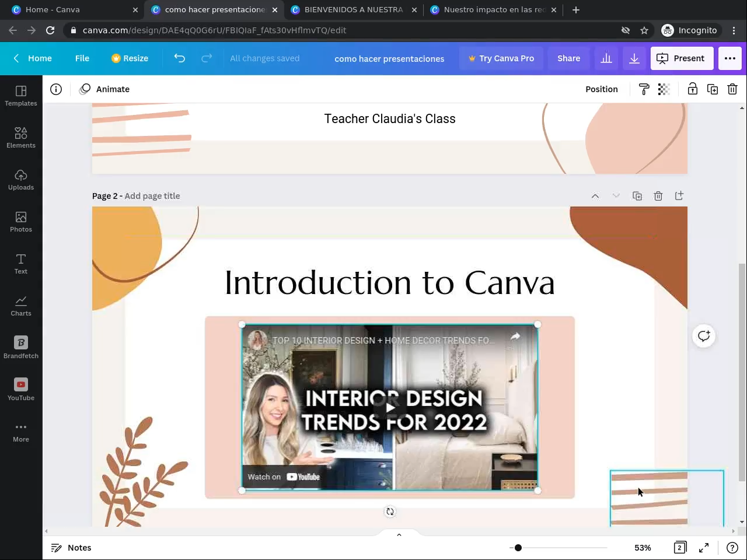Open the Uploads side panel
Viewport: 747px width, 560px height.
[x=21, y=180]
